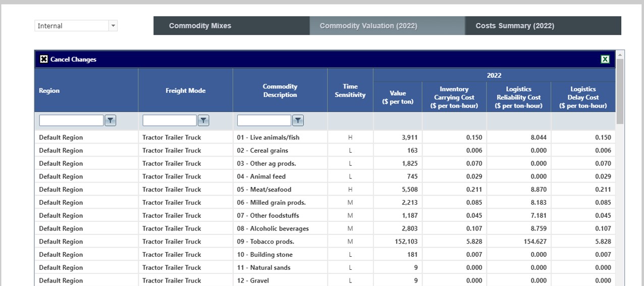Screen dimensions: 644x286
Task: Select the 08 - Alcoholic beverages cell
Action: coord(280,228)
